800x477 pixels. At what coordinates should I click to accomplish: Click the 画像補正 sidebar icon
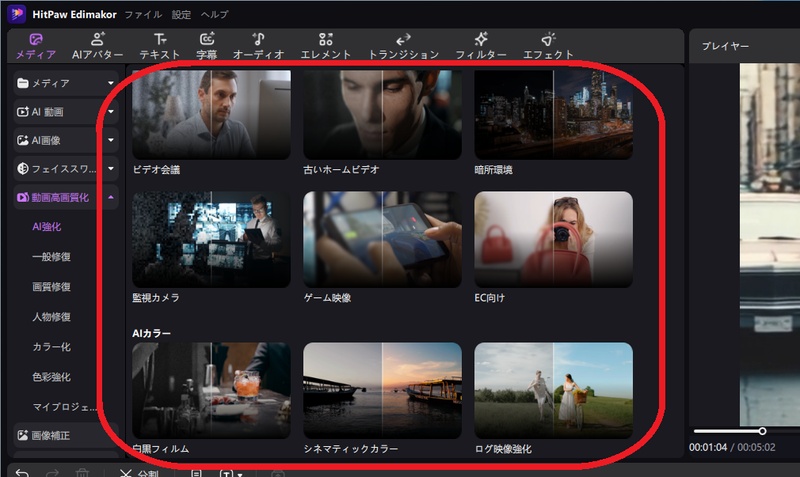coord(22,435)
